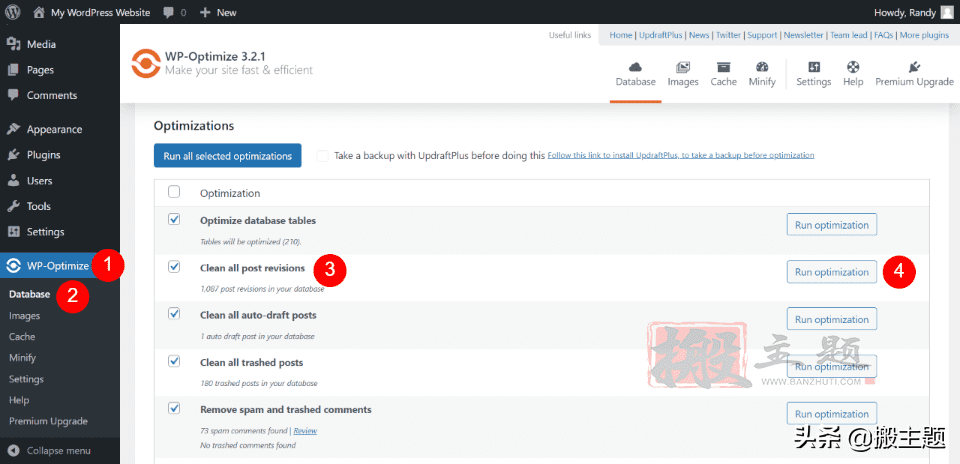Click the My WordPress Website site name
The image size is (960, 464).
(100, 12)
